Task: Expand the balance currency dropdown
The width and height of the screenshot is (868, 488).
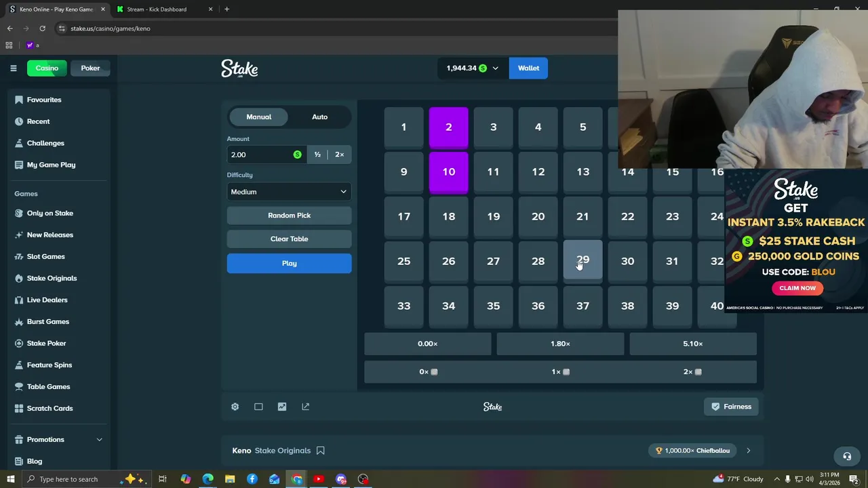Action: 495,68
